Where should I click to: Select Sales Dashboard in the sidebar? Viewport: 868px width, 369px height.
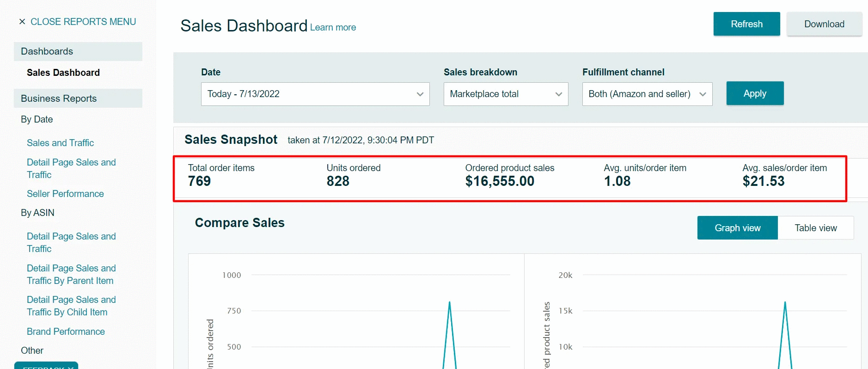(63, 73)
